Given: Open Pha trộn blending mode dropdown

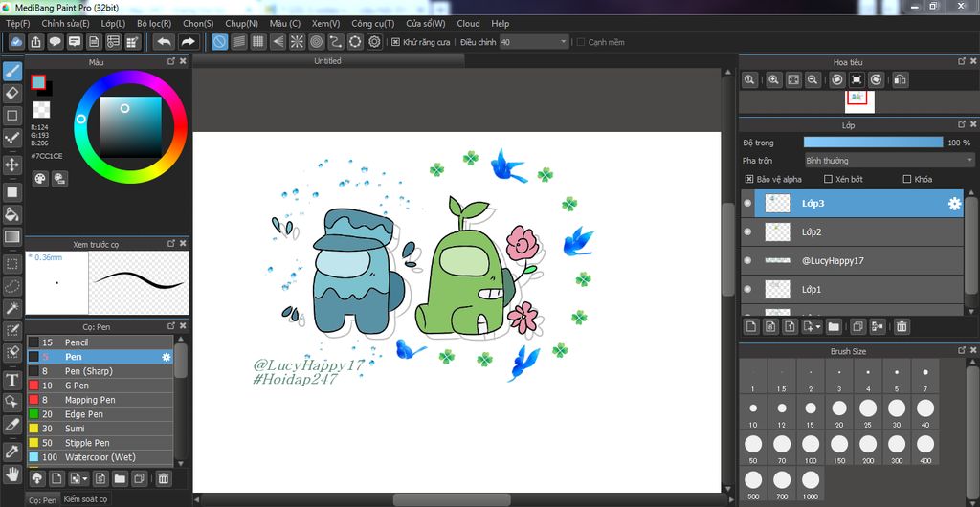Looking at the screenshot, I should click(x=888, y=161).
